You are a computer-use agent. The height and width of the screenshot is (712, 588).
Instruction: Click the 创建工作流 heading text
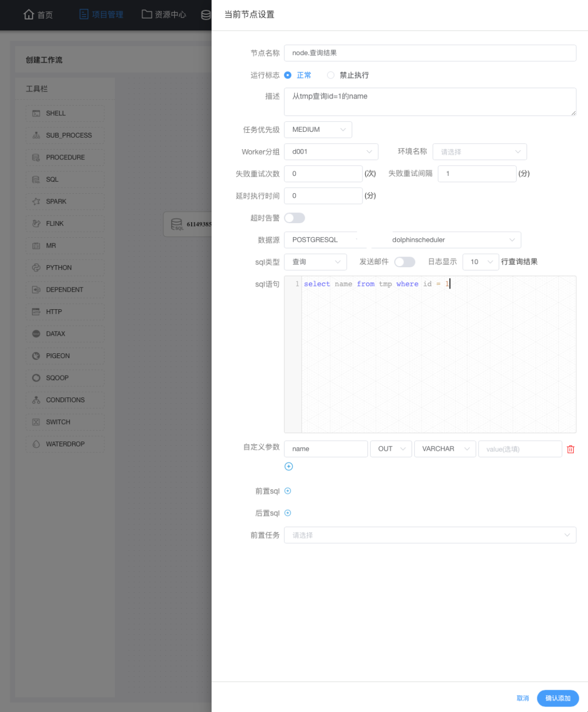tap(44, 60)
